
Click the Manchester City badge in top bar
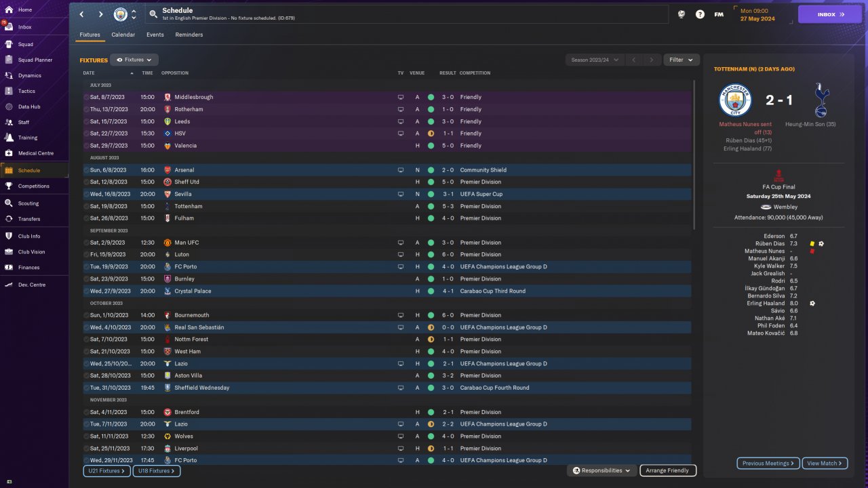click(120, 14)
